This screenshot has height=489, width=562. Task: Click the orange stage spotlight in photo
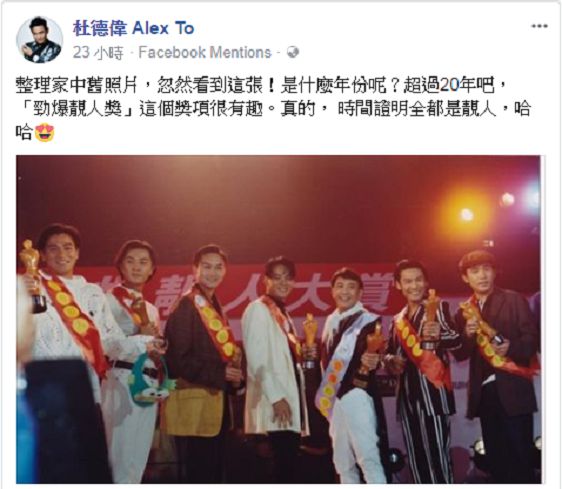[x=466, y=215]
